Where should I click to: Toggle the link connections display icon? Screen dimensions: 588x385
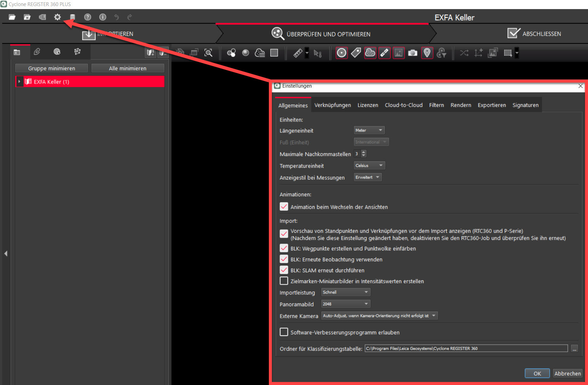[x=385, y=53]
